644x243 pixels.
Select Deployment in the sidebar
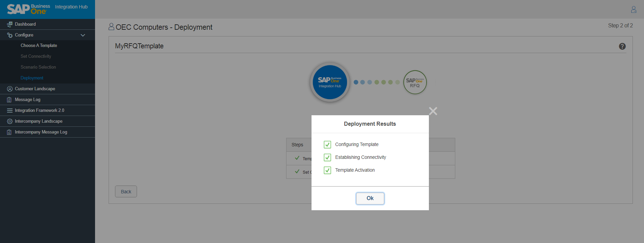click(x=32, y=78)
